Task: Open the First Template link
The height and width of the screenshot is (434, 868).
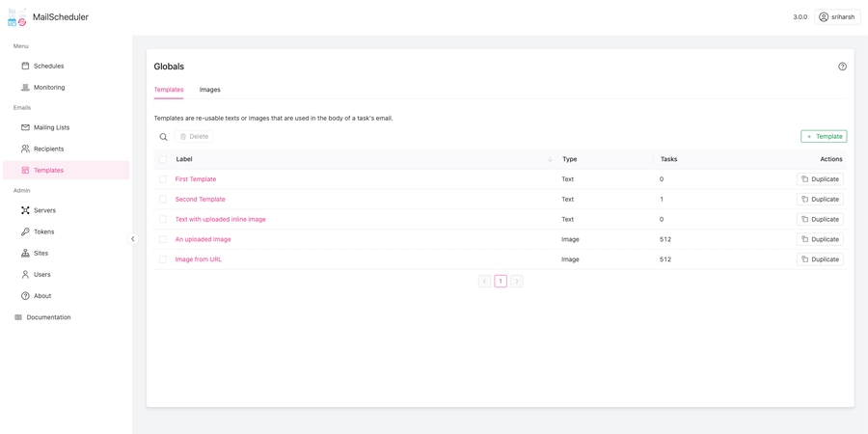Action: click(196, 179)
